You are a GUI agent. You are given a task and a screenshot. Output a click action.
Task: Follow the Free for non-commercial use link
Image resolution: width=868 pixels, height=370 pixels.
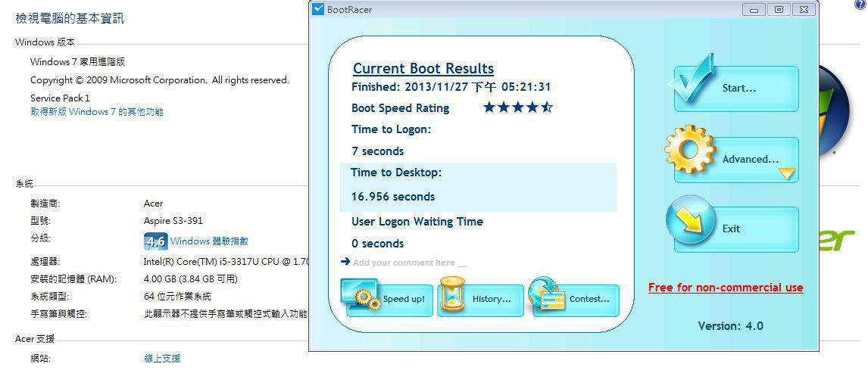726,288
